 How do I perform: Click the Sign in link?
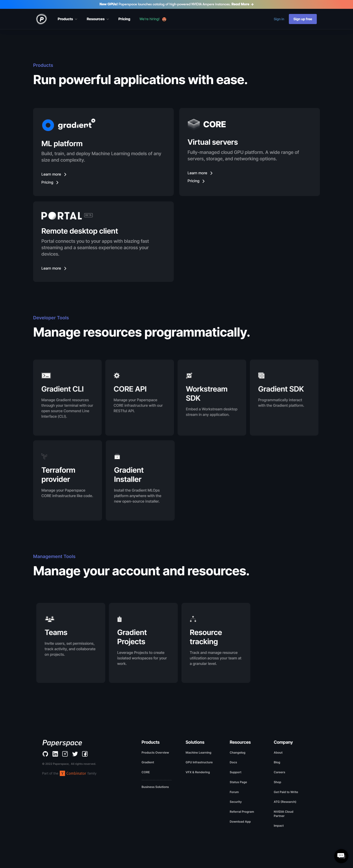[279, 19]
